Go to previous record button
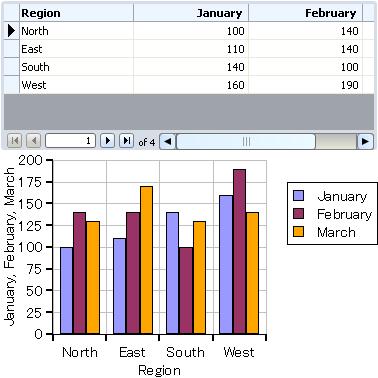Screen dimensions: 378x378 click(33, 141)
